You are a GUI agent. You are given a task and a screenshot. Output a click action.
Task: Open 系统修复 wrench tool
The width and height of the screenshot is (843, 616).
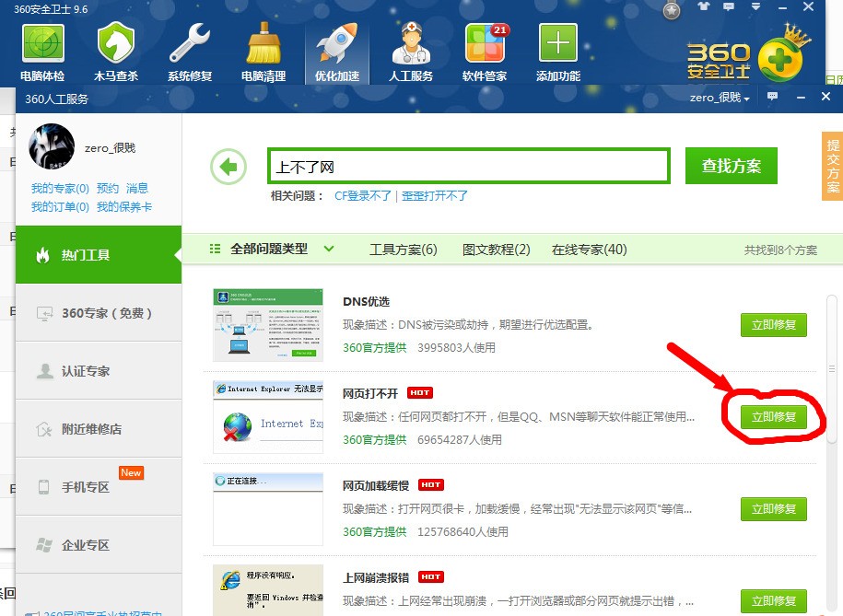(189, 43)
